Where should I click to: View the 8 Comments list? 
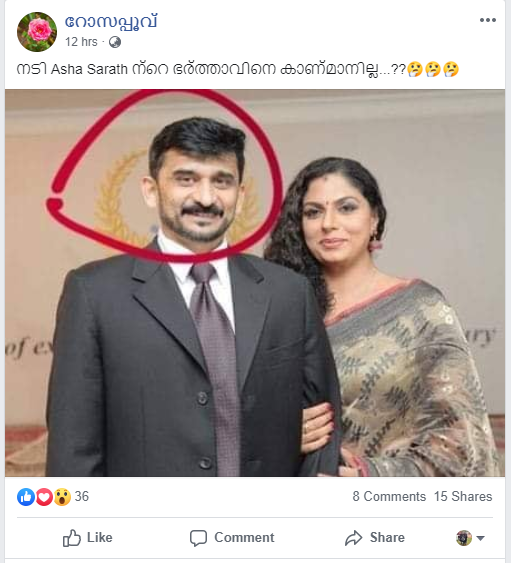389,497
